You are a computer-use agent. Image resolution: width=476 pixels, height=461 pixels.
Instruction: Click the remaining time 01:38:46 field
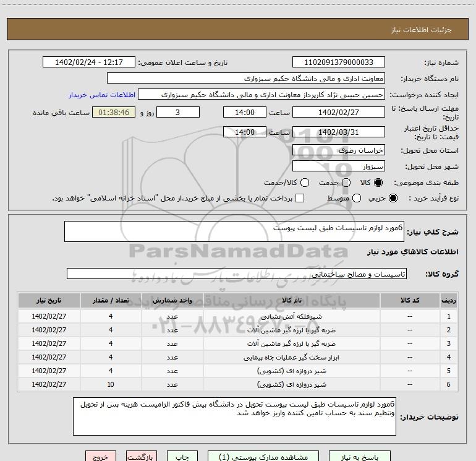pos(114,112)
